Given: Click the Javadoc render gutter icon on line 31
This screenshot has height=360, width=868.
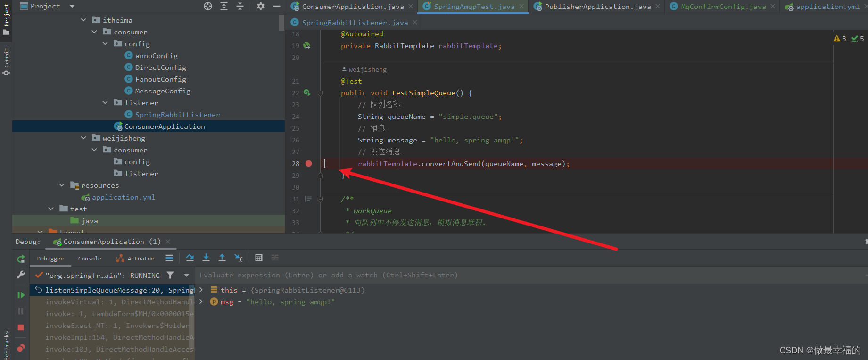Looking at the screenshot, I should pos(308,199).
